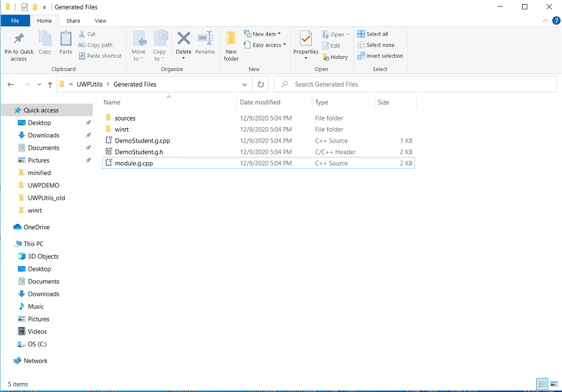Select the DemoStudent.g.h file
Image resolution: width=562 pixels, height=392 pixels.
click(258, 152)
